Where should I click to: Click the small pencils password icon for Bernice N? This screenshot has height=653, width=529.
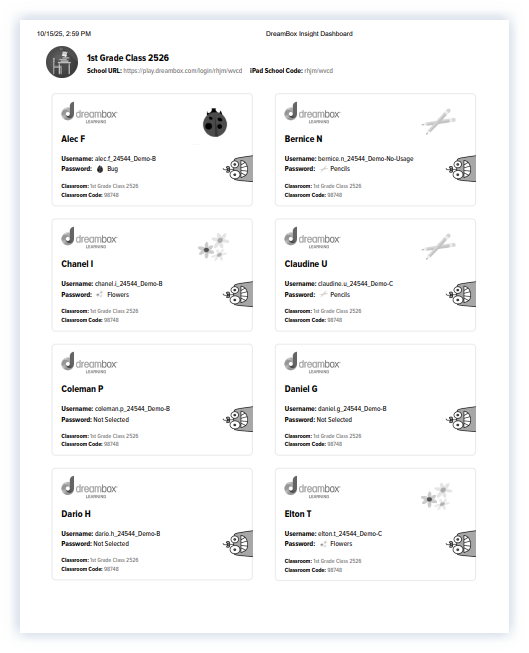coord(324,169)
